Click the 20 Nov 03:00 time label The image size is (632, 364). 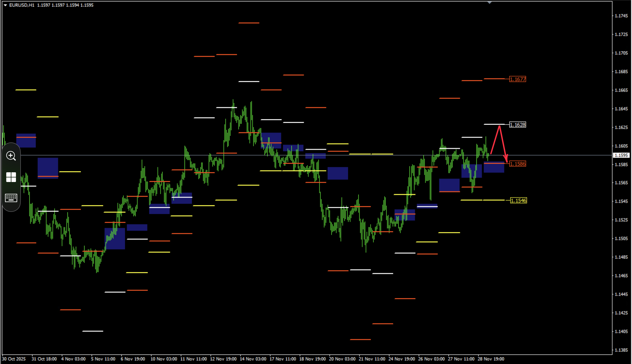coord(342,359)
